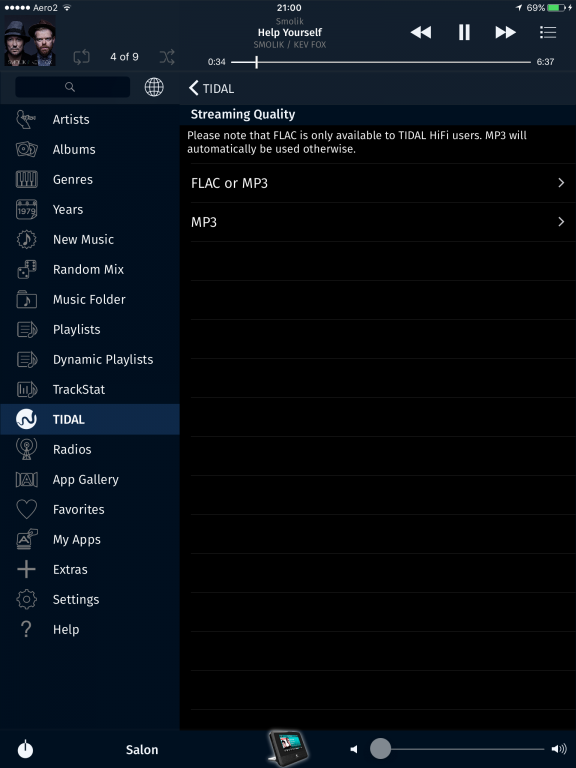Image resolution: width=576 pixels, height=768 pixels.
Task: Focus the search input field
Action: point(72,87)
